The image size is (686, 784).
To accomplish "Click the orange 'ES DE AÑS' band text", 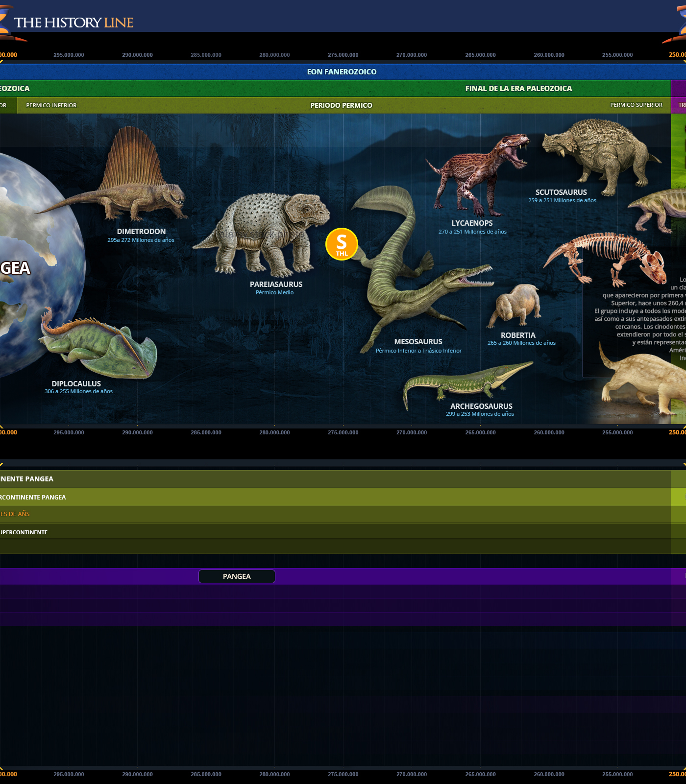I will (x=15, y=514).
